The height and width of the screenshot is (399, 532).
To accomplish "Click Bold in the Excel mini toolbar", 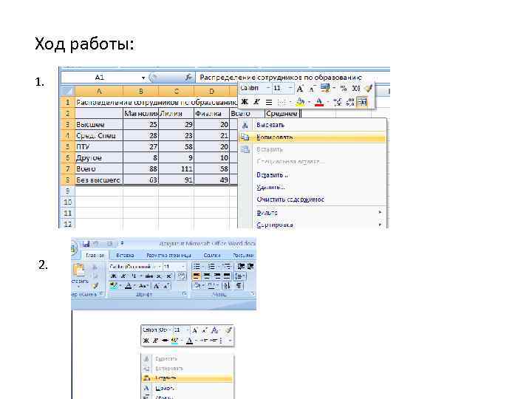I will click(245, 102).
